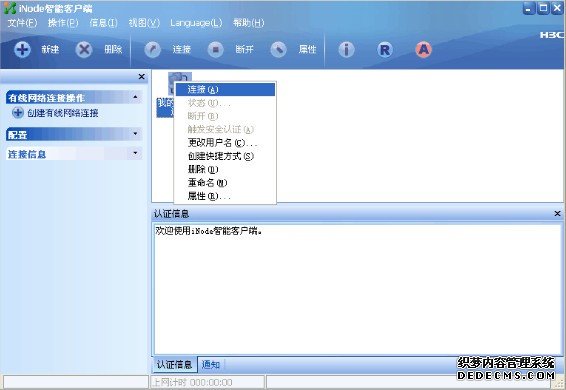The width and height of the screenshot is (566, 390).
Task: Close the left sidebar panel
Action: click(142, 77)
